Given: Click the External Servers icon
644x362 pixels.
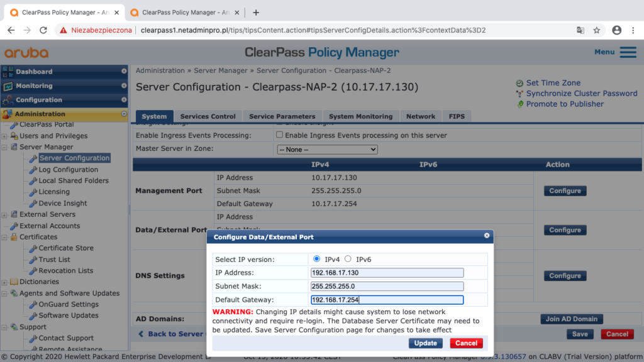Looking at the screenshot, I should (x=14, y=214).
